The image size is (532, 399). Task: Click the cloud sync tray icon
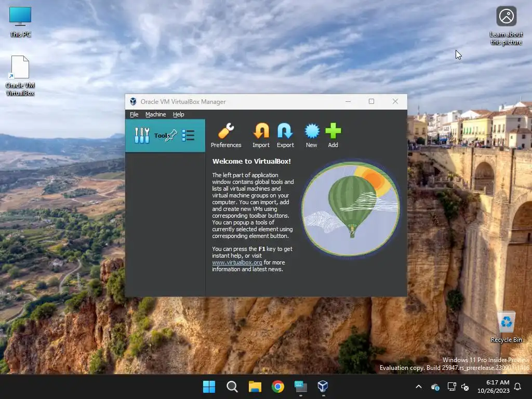click(435, 387)
